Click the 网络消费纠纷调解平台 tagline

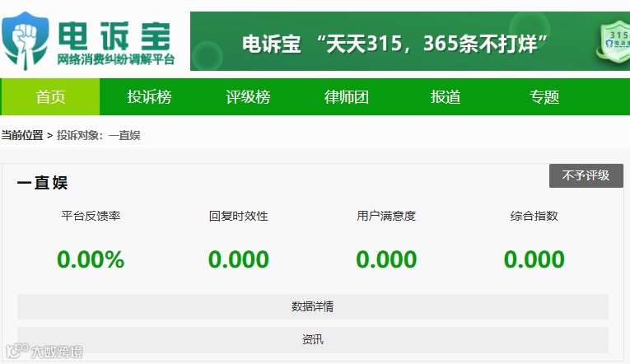pos(116,60)
